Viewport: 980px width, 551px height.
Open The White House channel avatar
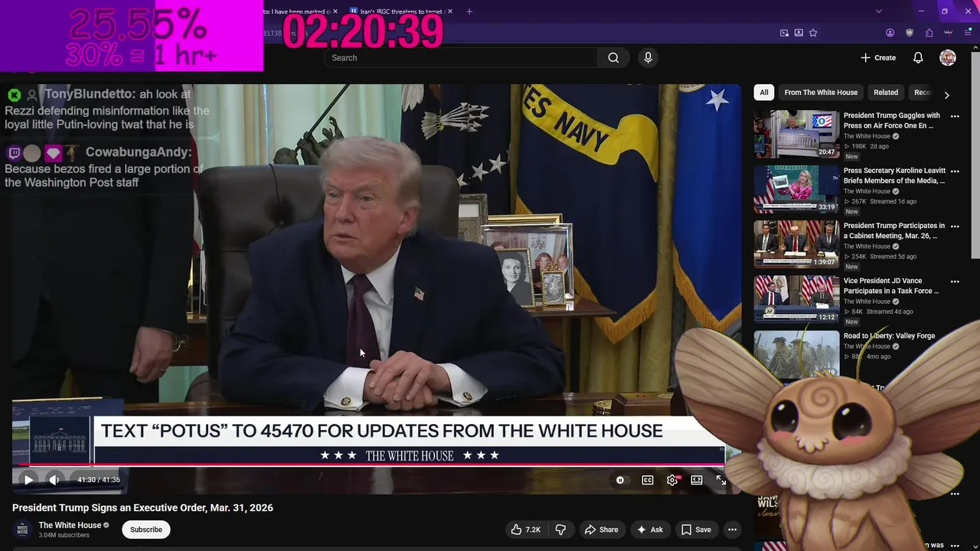(x=23, y=530)
